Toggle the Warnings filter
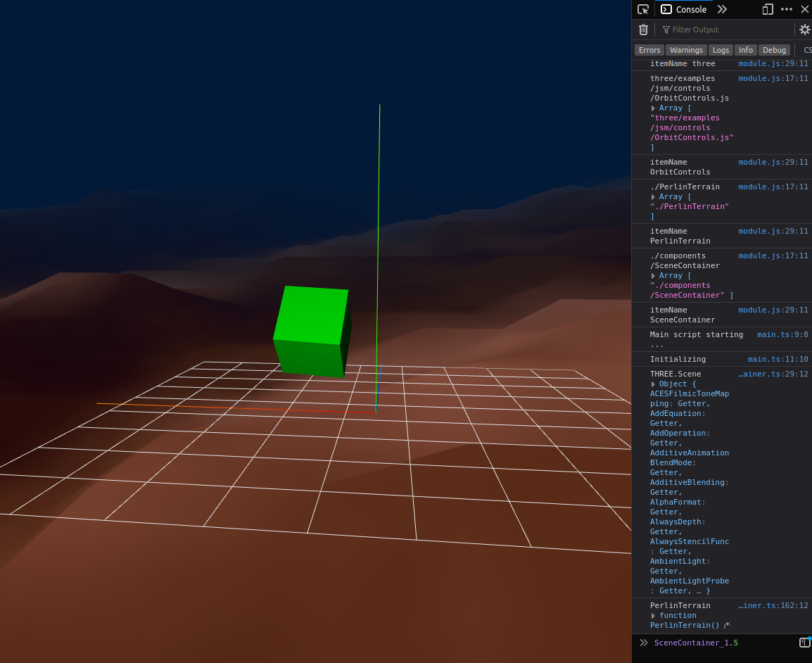This screenshot has height=663, width=812. pyautogui.click(x=686, y=50)
